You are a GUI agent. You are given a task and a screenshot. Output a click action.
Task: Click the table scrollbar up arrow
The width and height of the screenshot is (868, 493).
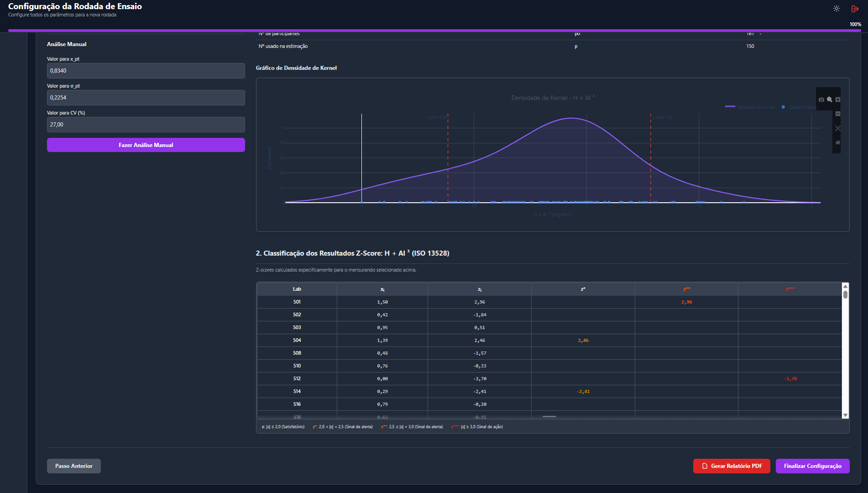[x=845, y=286]
